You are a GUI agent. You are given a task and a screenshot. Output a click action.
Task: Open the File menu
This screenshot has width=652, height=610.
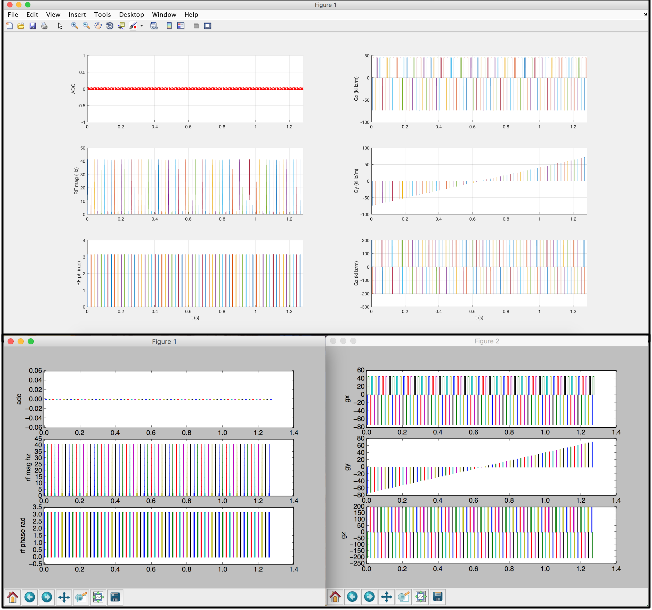coord(12,15)
